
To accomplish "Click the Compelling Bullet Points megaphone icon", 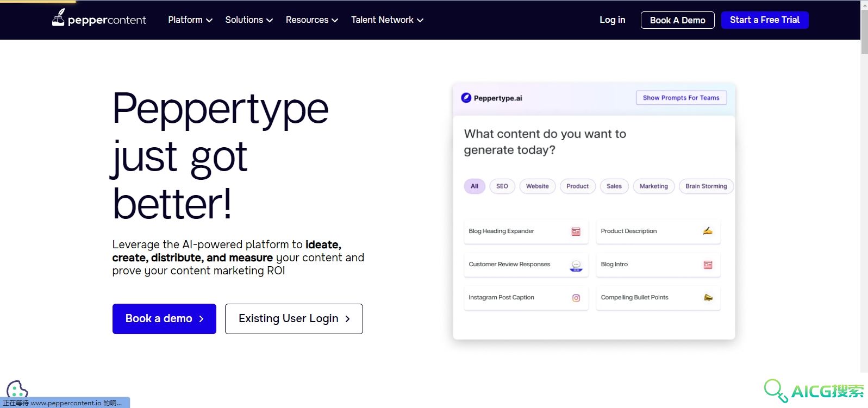I will pos(708,297).
